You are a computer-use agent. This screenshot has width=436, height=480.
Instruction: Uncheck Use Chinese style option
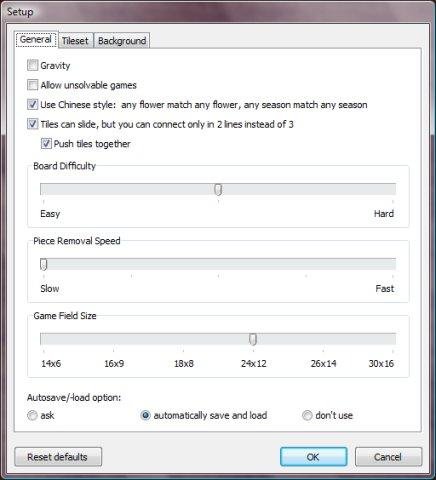(x=32, y=105)
